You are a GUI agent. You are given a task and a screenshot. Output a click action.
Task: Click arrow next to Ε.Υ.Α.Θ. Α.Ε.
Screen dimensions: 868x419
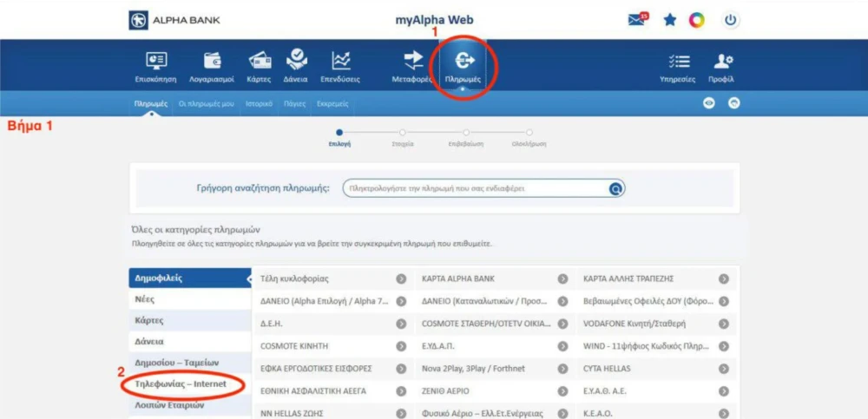click(x=724, y=390)
